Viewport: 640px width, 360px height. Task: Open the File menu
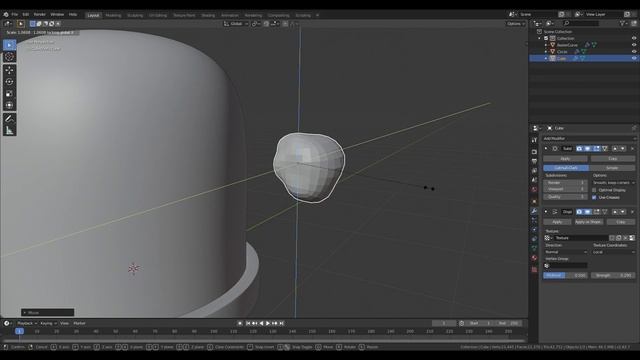tap(15, 14)
